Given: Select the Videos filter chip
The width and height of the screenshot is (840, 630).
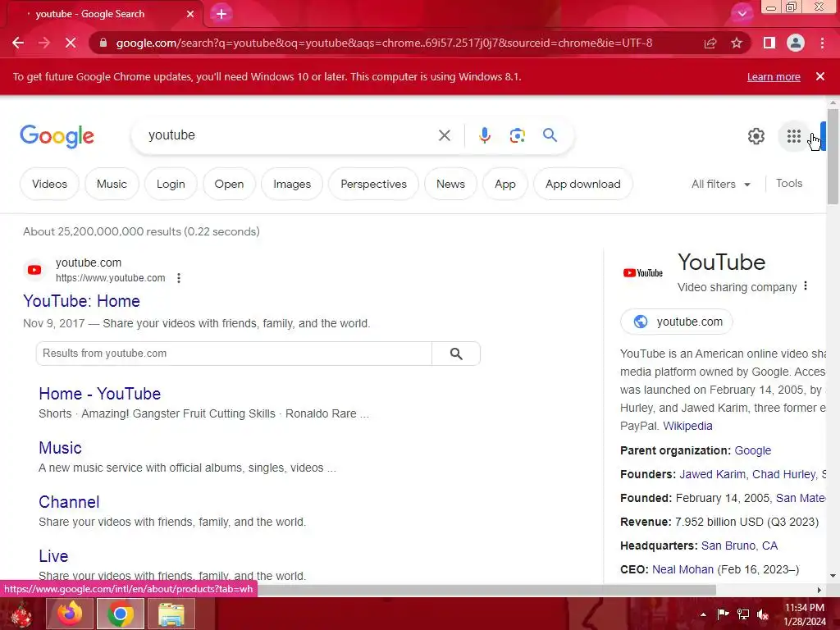Looking at the screenshot, I should tap(49, 184).
